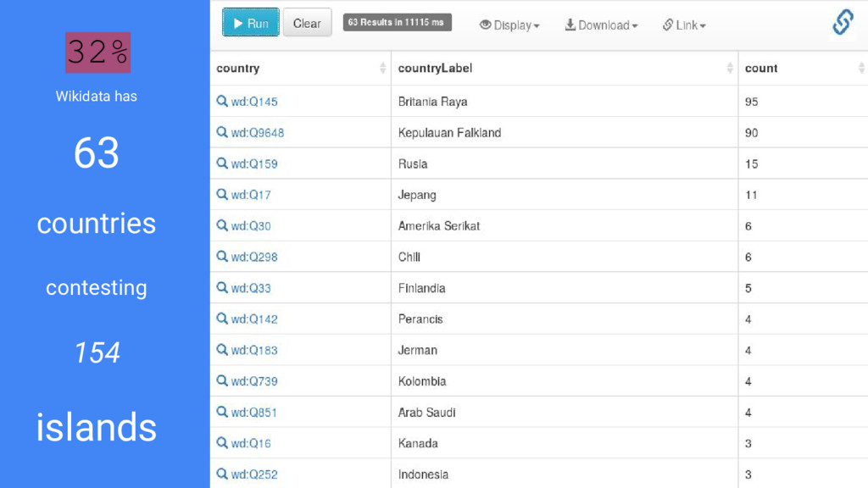This screenshot has width=868, height=488.
Task: Click explore icon next to wd:Q298
Action: coord(222,256)
